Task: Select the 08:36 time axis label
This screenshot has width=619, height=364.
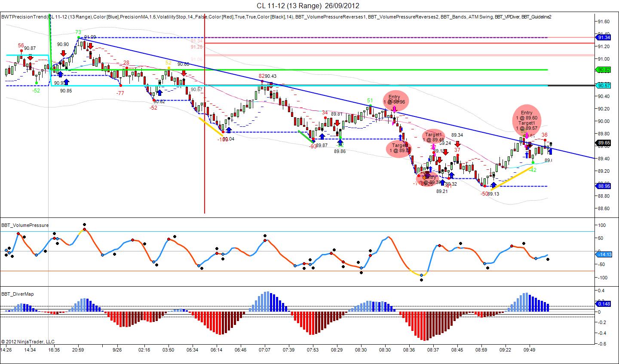Action: click(x=409, y=350)
